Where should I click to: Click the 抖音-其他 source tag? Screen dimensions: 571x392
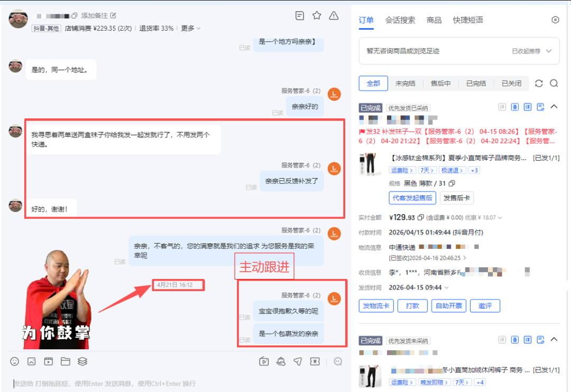(x=46, y=29)
